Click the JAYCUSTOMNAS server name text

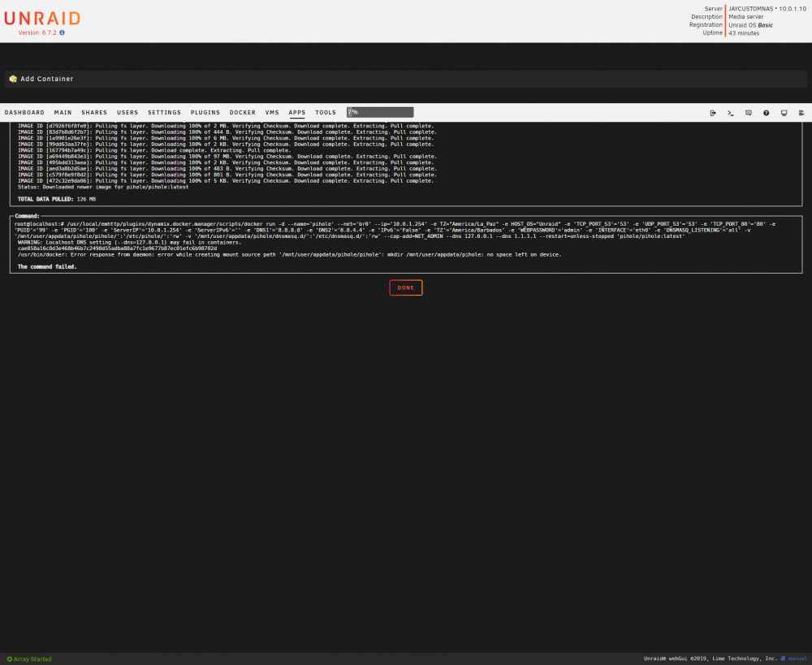(750, 9)
